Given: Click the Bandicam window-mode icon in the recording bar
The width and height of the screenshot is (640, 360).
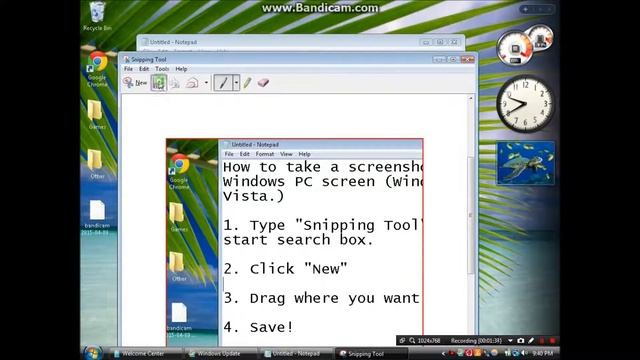Looking at the screenshot, I should [402, 340].
